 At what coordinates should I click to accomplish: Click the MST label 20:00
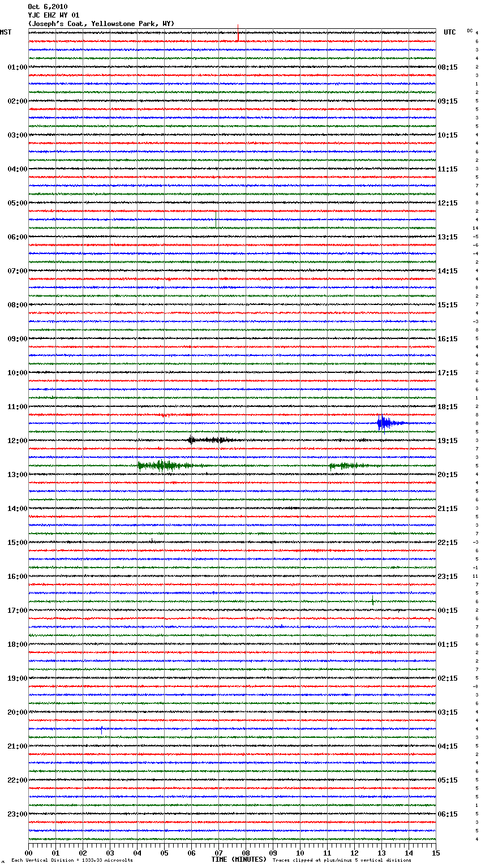point(17,712)
